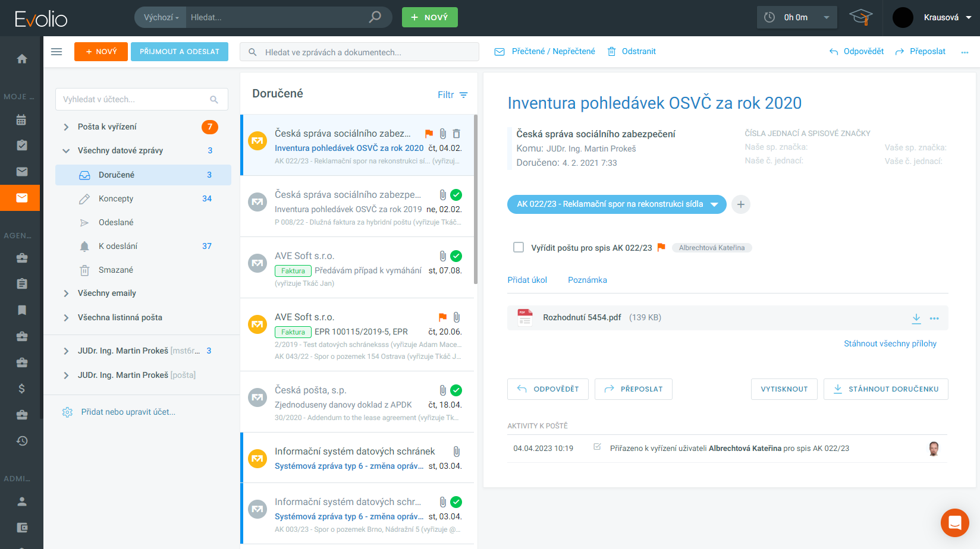Open the Odeslané folder

coord(116,222)
